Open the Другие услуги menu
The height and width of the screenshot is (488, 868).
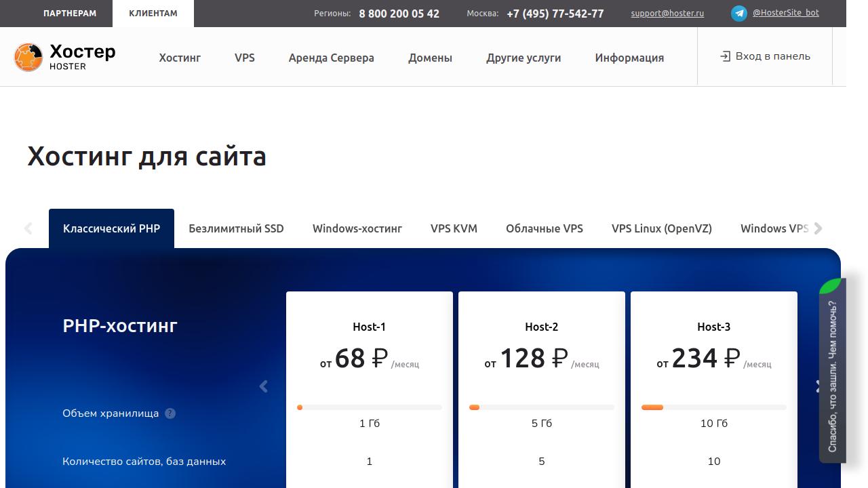point(524,58)
